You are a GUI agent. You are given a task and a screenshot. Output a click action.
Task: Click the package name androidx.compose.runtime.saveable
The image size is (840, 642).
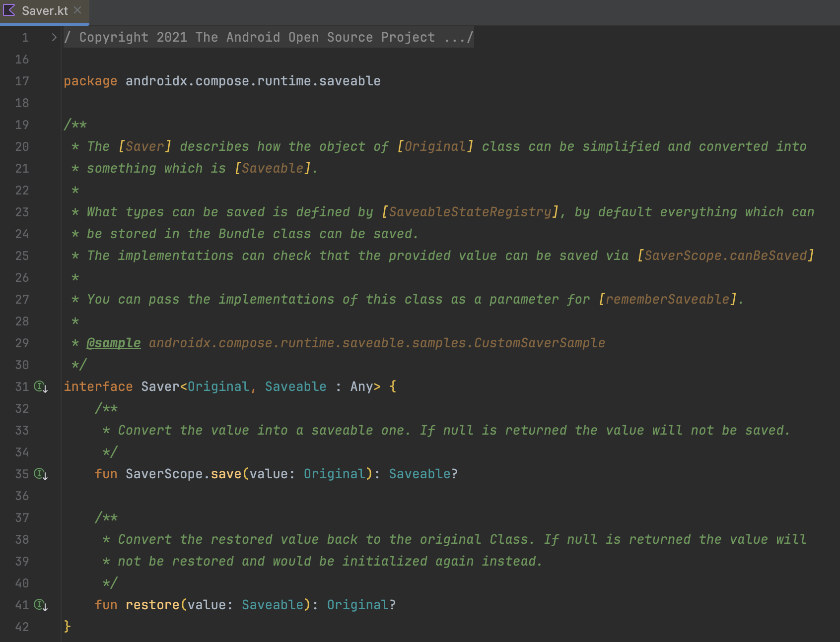(252, 81)
